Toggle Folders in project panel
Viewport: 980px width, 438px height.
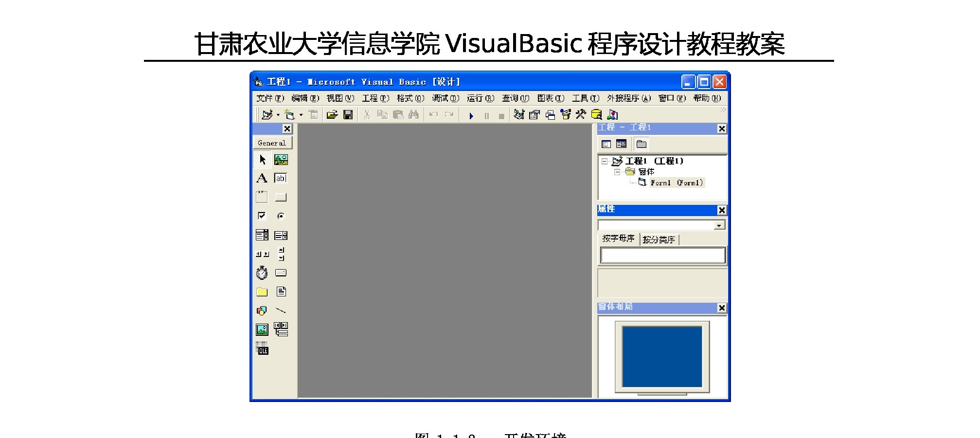tap(641, 144)
